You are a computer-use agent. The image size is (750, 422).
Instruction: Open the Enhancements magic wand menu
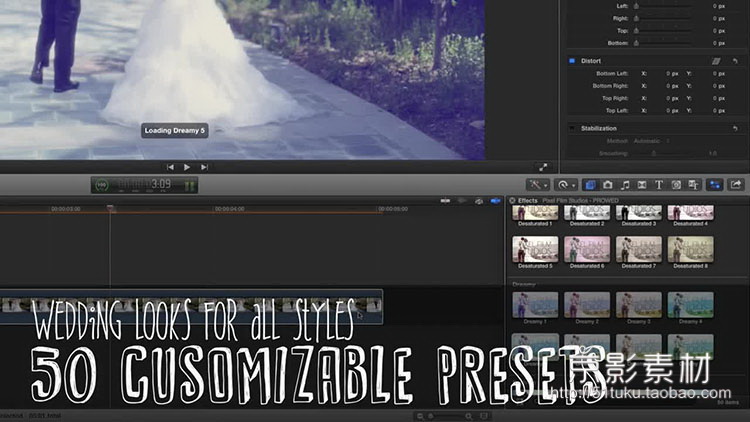pos(538,185)
